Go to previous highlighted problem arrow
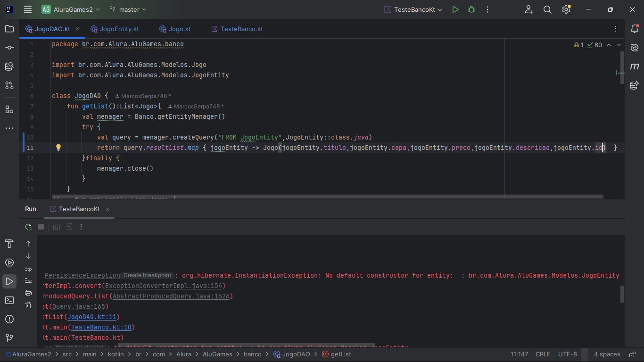Screen dimensions: 644x362 609,45
